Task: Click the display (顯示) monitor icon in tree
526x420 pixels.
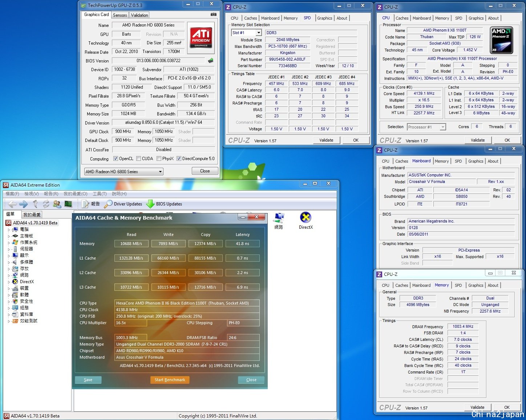Action: pyautogui.click(x=15, y=256)
